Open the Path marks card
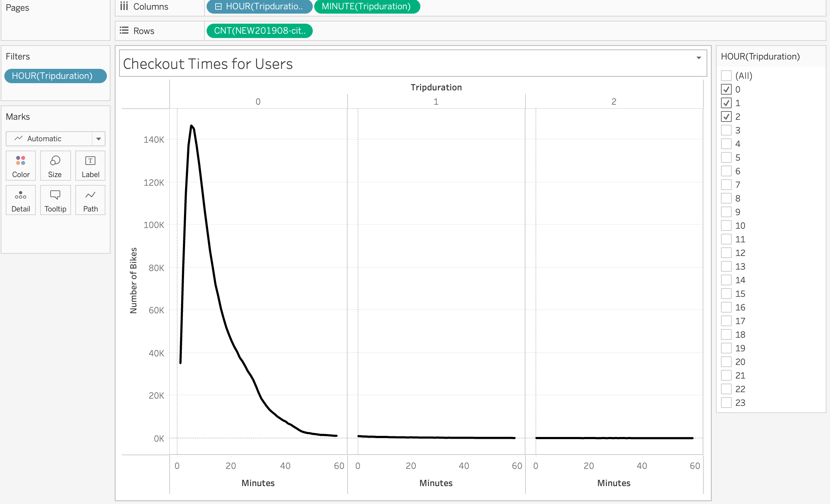The width and height of the screenshot is (830, 504). pyautogui.click(x=90, y=200)
